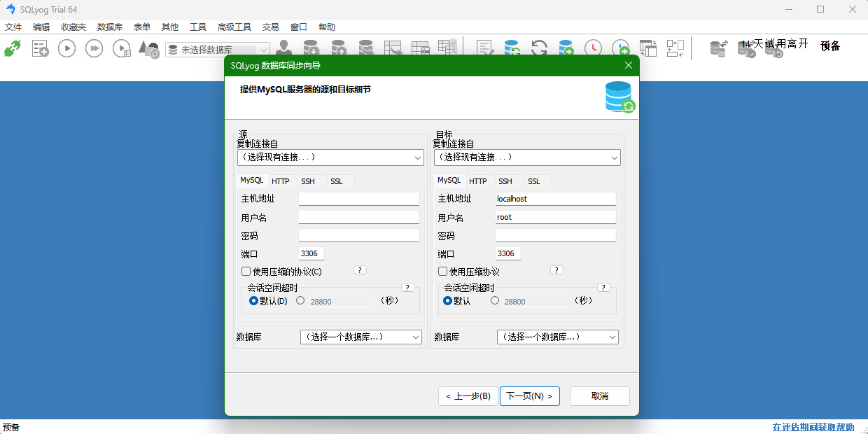The width and height of the screenshot is (868, 434).
Task: Open new query editor icon
Action: coord(41,48)
